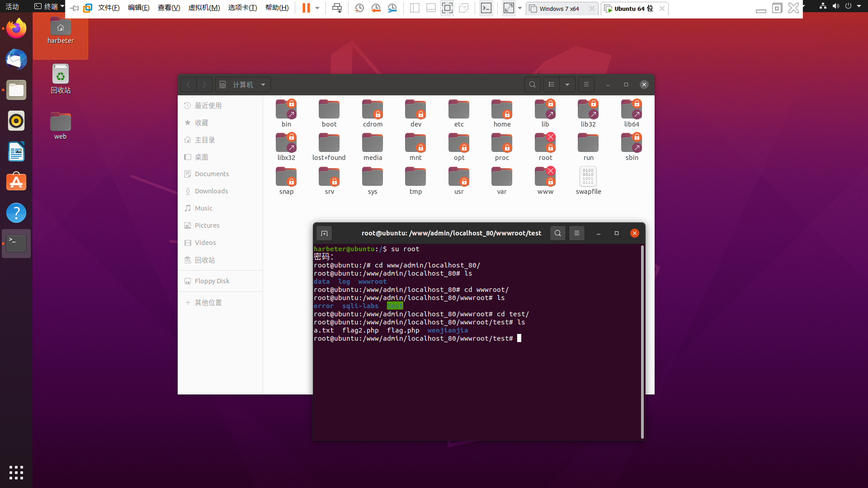Select 最近使用 in the file manager sidebar
The width and height of the screenshot is (868, 488).
(x=220, y=106)
